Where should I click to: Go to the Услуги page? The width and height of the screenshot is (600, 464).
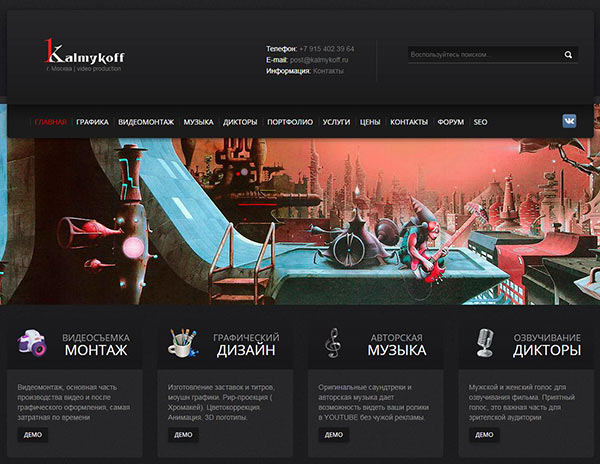336,122
